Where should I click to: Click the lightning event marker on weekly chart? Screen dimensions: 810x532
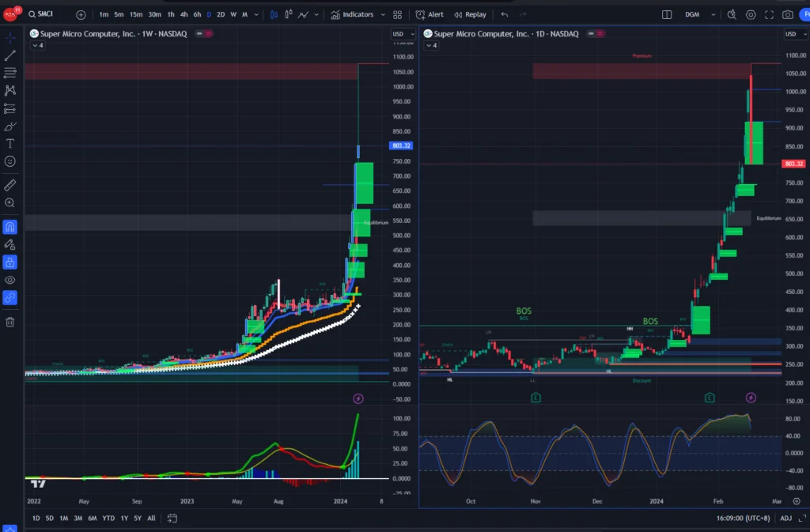pos(358,398)
